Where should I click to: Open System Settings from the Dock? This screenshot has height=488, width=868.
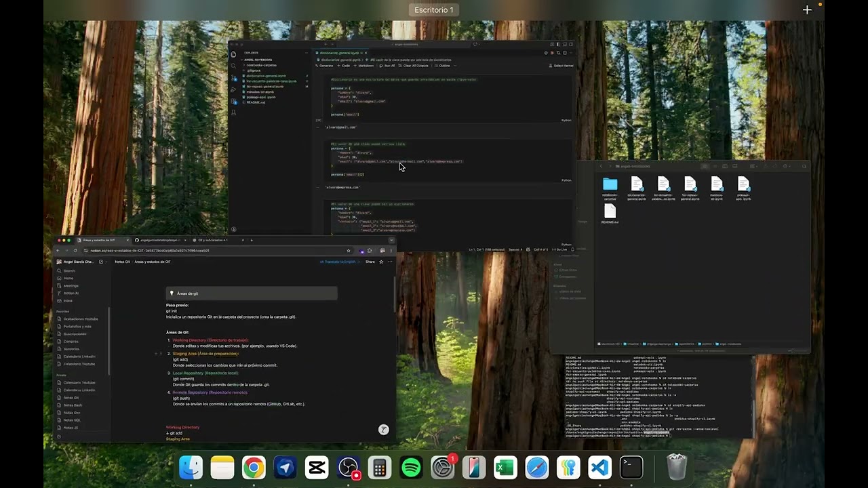pos(443,468)
